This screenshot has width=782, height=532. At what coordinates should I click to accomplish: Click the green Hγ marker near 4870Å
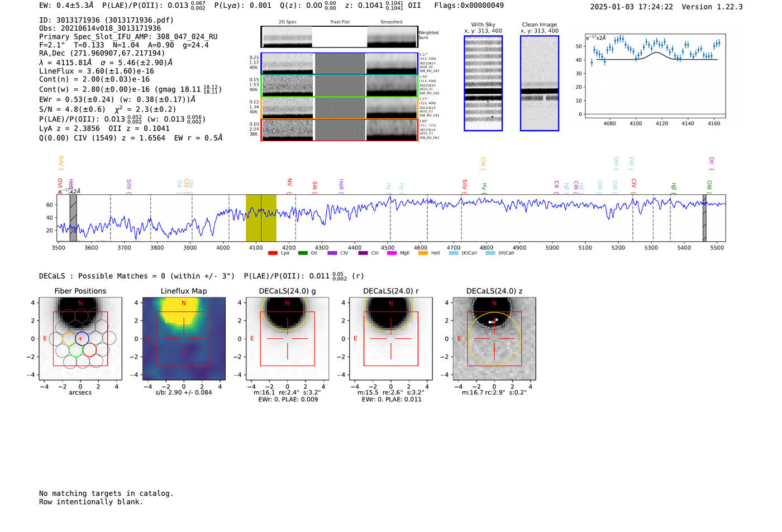[484, 188]
